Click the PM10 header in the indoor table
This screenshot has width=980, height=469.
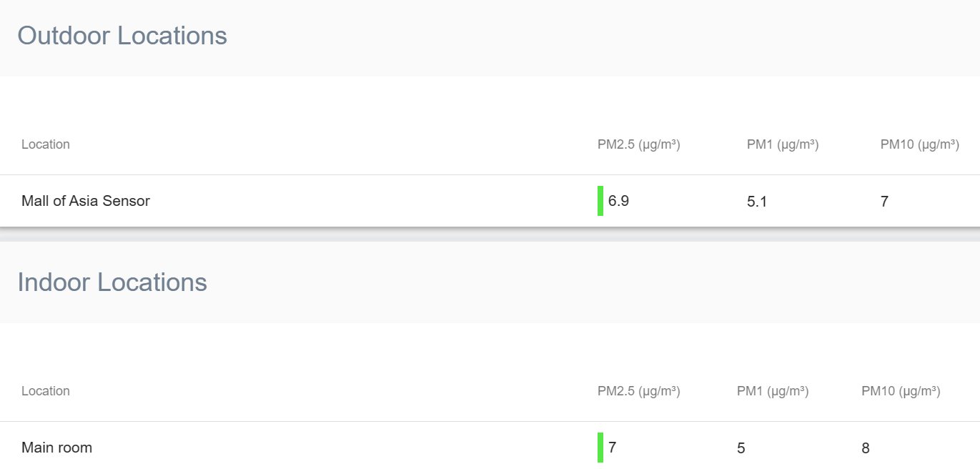(x=901, y=391)
